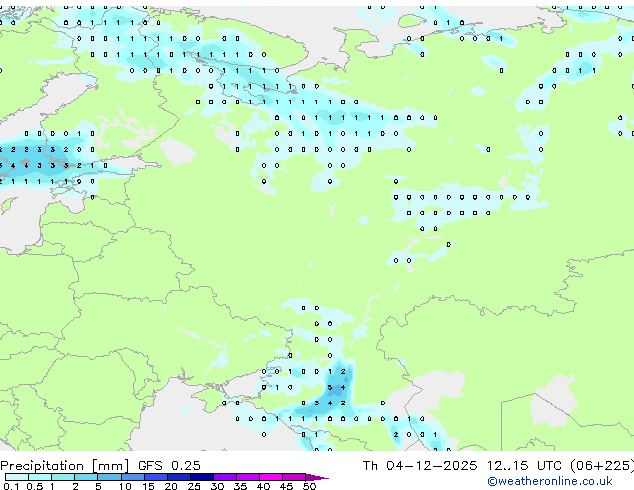Select the 35–40 mm legend color swatch
Image resolution: width=634 pixels, height=490 pixels.
click(x=247, y=477)
